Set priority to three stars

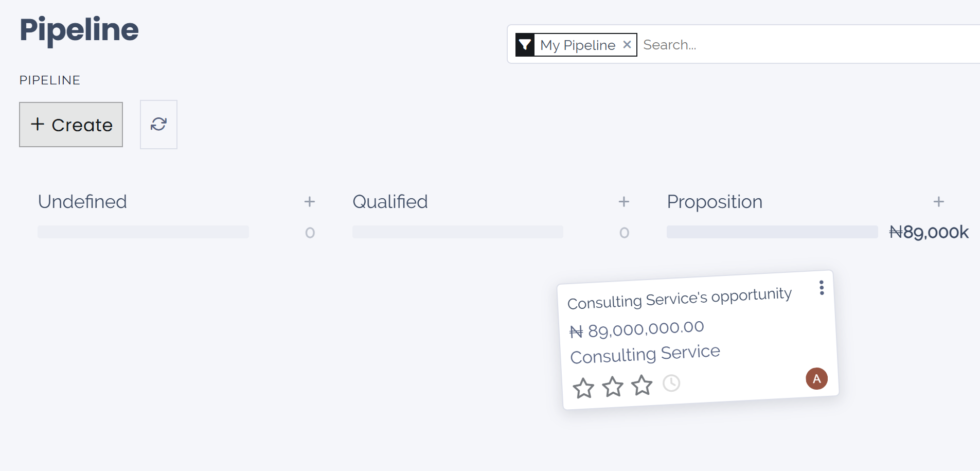pos(642,385)
